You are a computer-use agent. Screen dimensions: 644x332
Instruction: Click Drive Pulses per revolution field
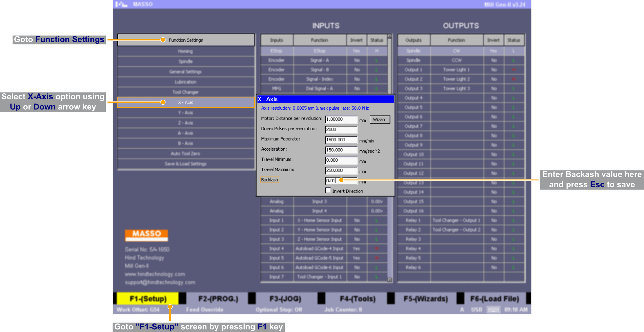341,129
